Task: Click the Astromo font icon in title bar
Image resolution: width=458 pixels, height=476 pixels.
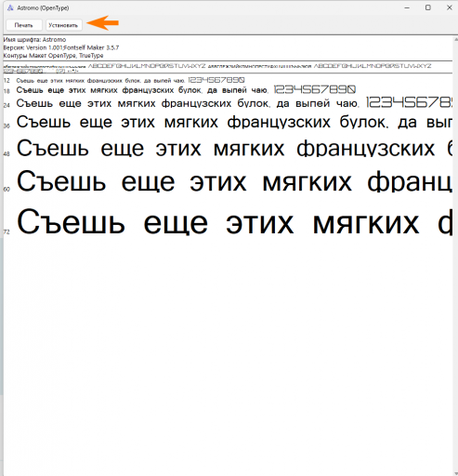Action: 10,7
